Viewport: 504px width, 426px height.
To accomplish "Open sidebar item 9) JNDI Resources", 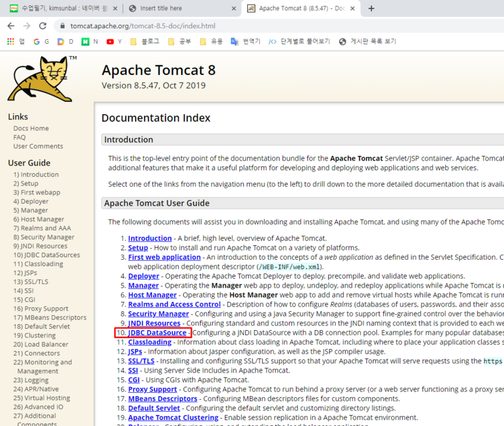I will pyautogui.click(x=40, y=247).
